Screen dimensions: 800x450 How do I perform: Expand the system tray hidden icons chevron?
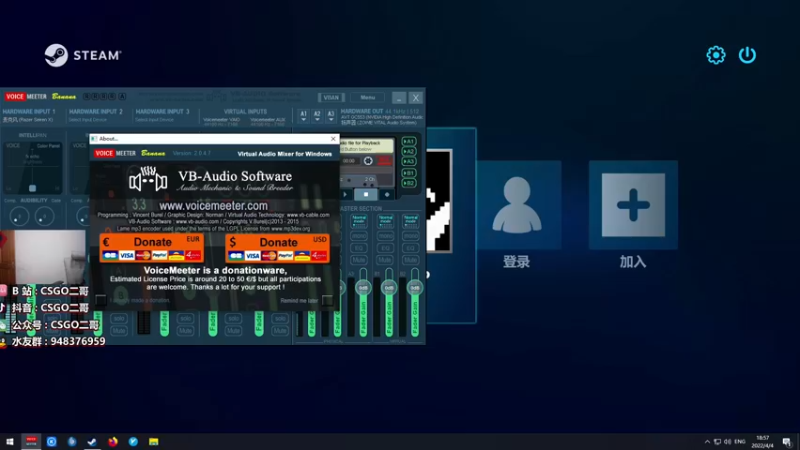tap(707, 442)
